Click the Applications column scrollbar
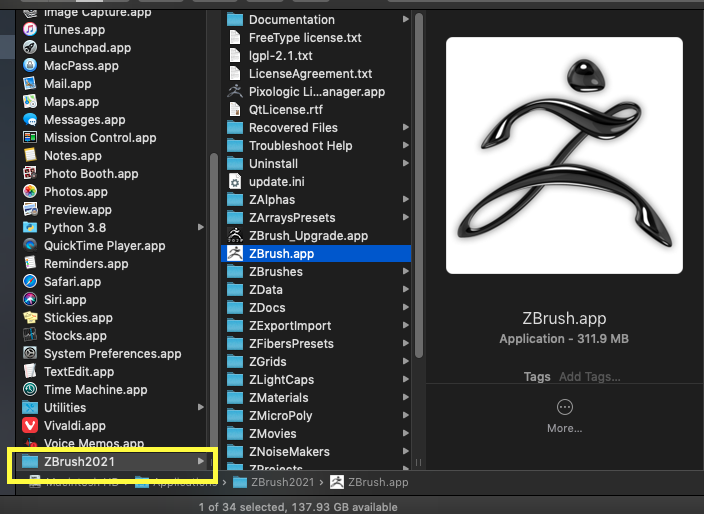 (214, 301)
